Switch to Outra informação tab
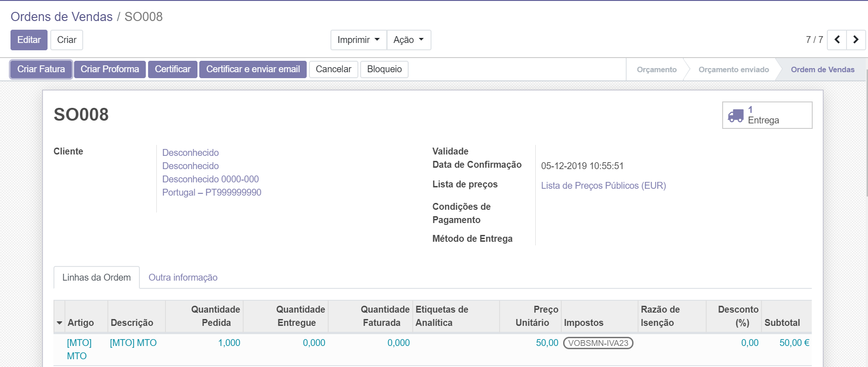This screenshot has width=868, height=367. [183, 277]
